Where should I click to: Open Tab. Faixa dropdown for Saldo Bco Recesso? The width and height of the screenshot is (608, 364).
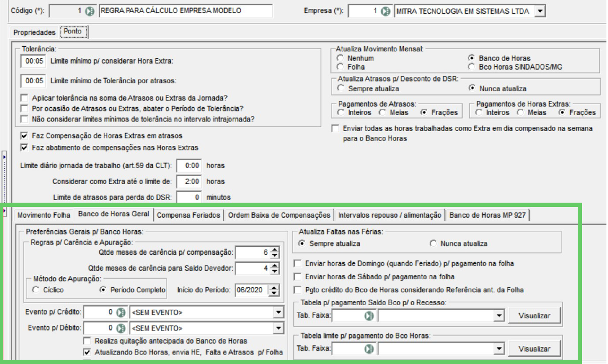[x=499, y=316]
